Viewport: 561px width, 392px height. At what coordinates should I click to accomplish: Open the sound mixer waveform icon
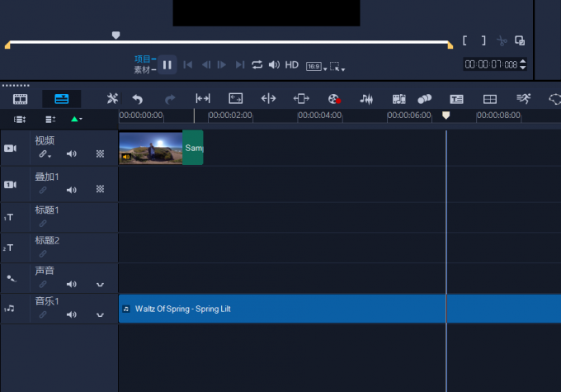coord(366,99)
